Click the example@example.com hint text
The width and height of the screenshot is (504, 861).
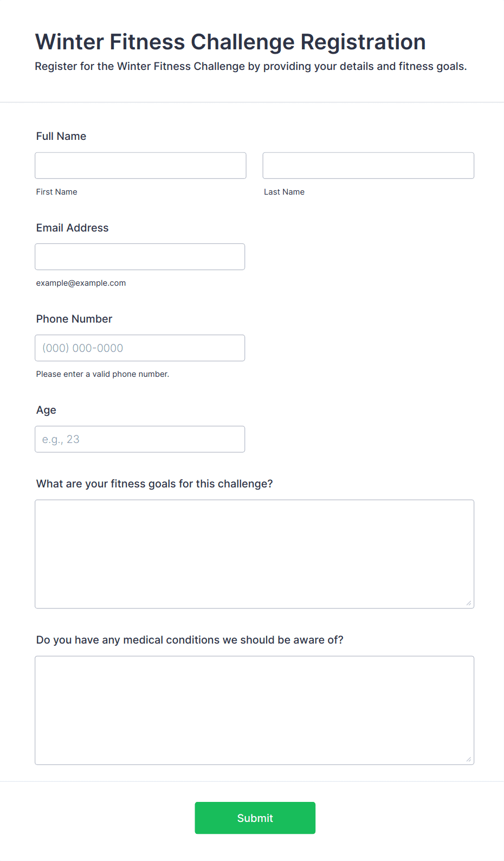81,283
